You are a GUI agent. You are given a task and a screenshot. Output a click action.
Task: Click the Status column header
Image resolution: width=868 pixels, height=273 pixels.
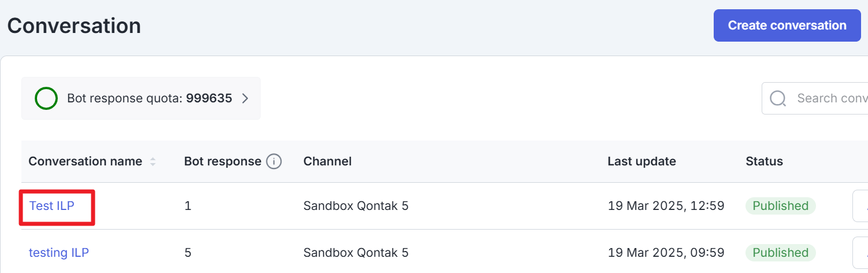click(x=765, y=161)
